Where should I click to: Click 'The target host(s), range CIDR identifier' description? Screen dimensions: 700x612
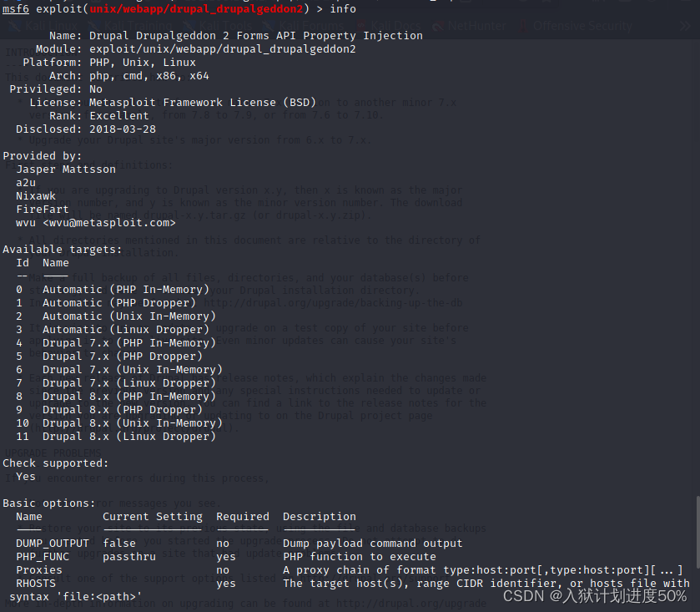(x=486, y=584)
